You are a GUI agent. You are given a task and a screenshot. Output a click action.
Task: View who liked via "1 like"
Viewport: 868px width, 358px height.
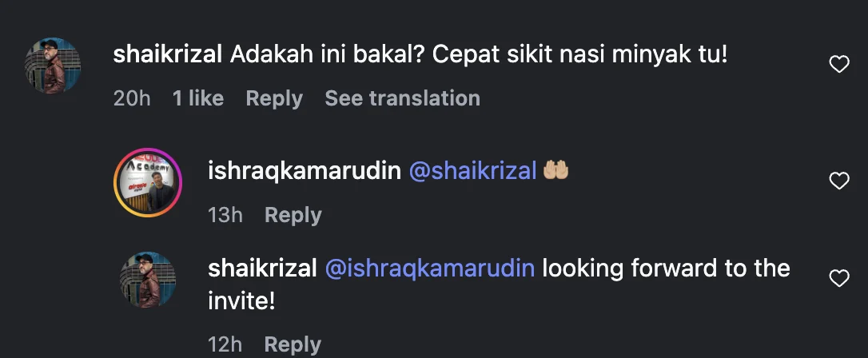click(197, 98)
